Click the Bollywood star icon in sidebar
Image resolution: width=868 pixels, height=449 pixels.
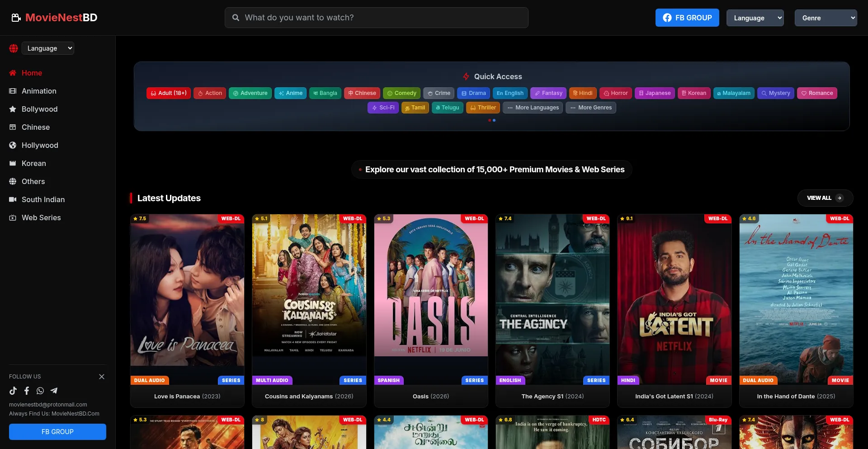tap(13, 109)
